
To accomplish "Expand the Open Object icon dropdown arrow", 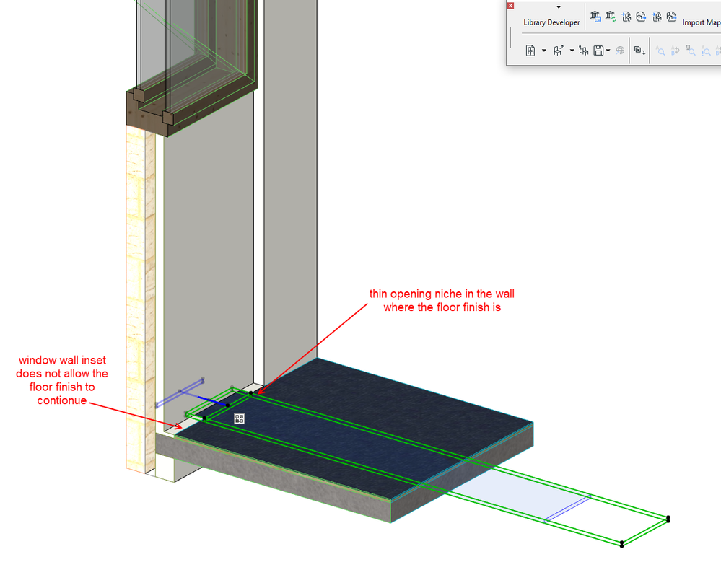I will (572, 51).
